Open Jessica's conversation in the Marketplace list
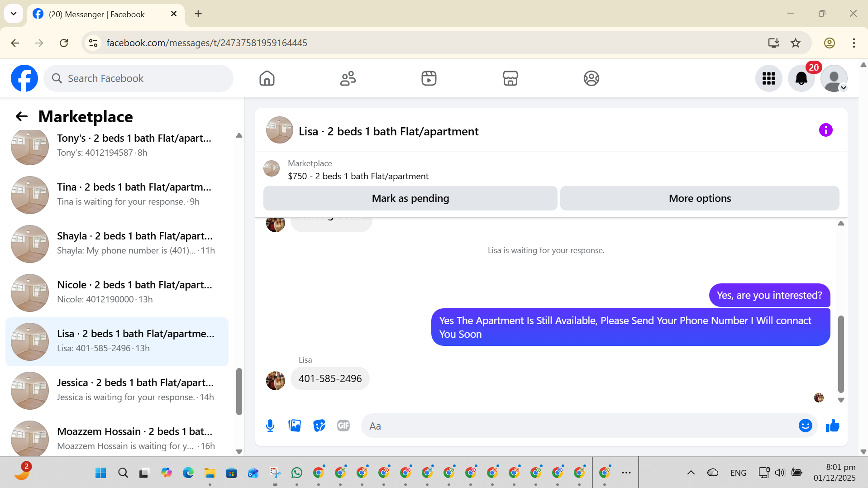 [117, 390]
